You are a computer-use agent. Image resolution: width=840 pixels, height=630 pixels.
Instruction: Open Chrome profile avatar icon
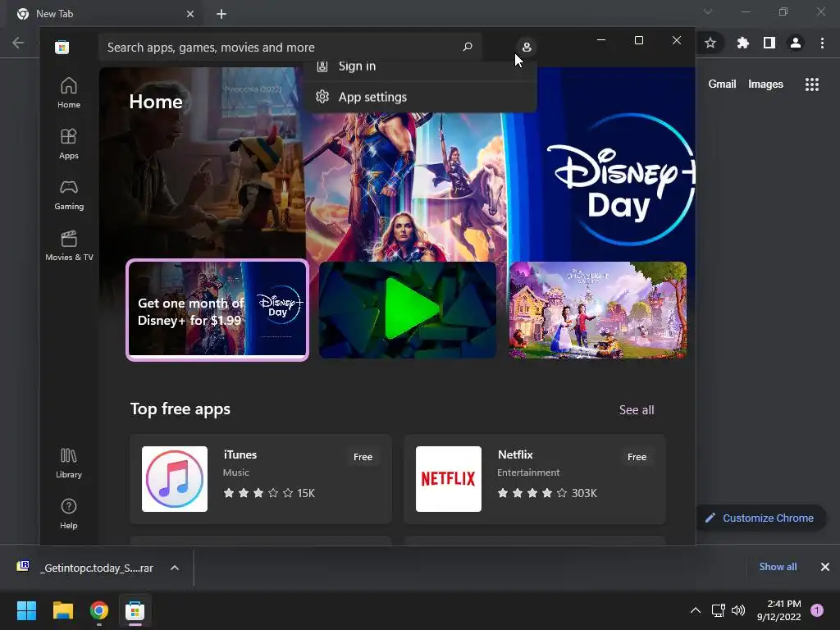[796, 43]
